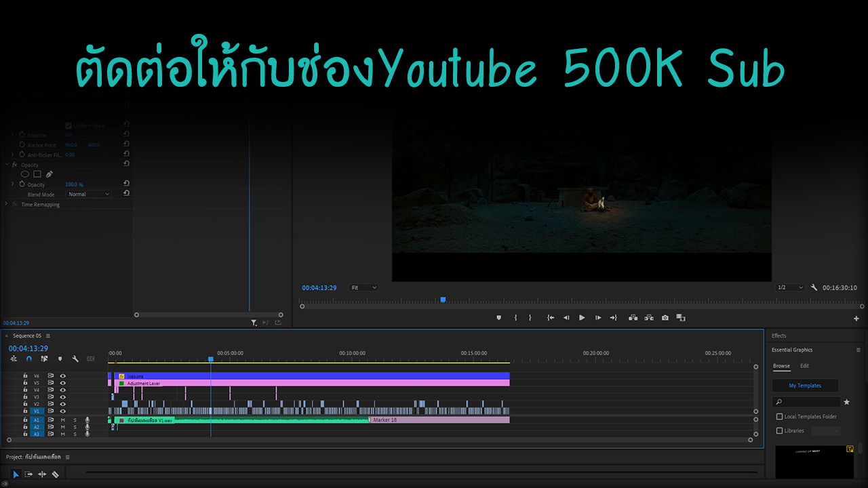The image size is (868, 488).
Task: Select the rectangle mask tool under Opacity
Action: [x=37, y=174]
